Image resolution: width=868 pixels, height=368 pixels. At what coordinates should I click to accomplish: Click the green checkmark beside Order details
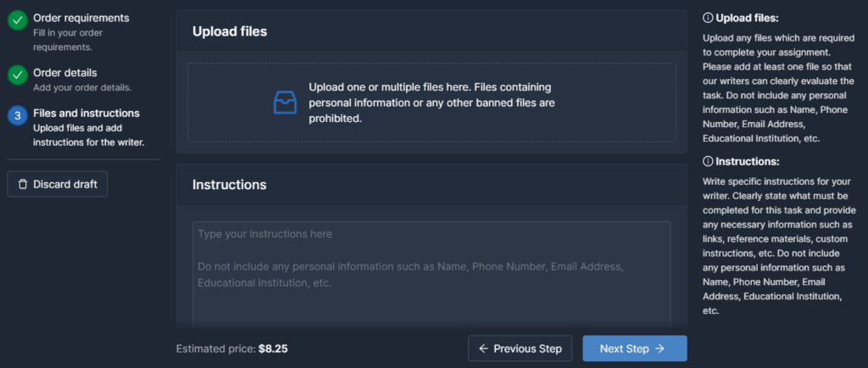(17, 75)
